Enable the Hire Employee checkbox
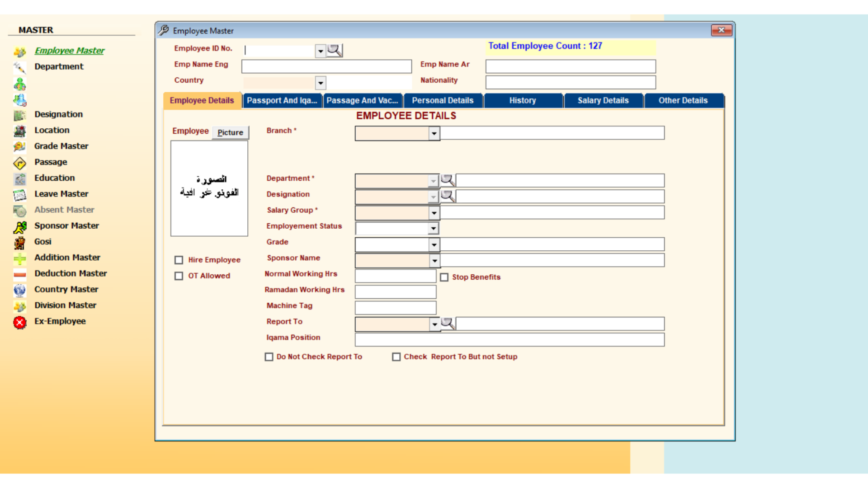Screen dimensions: 868x488 click(x=179, y=260)
